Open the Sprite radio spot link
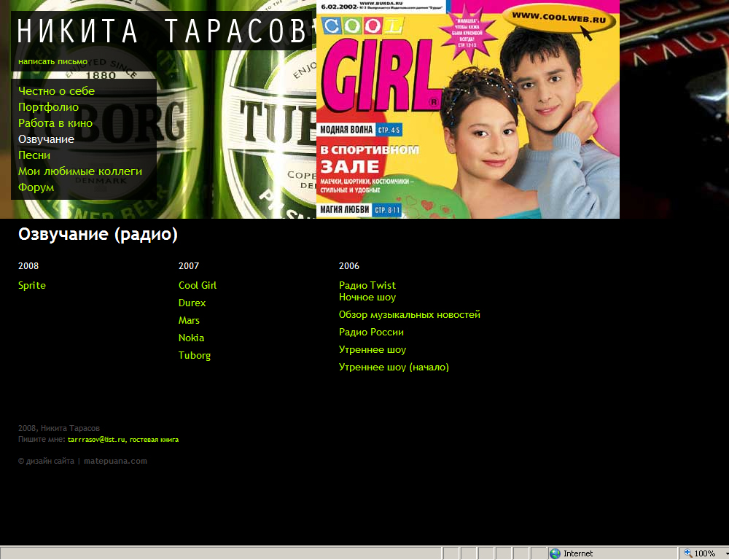 point(32,286)
